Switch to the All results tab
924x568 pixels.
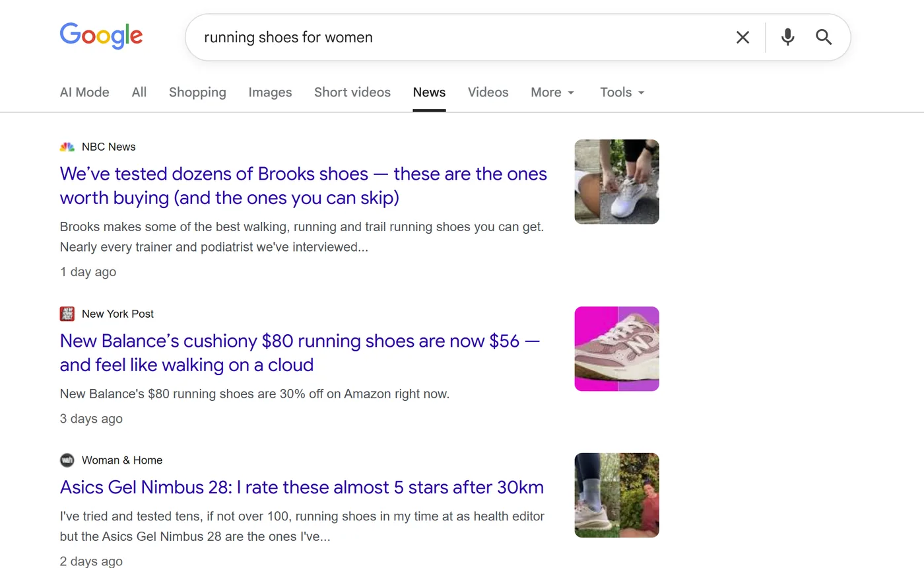pos(139,92)
